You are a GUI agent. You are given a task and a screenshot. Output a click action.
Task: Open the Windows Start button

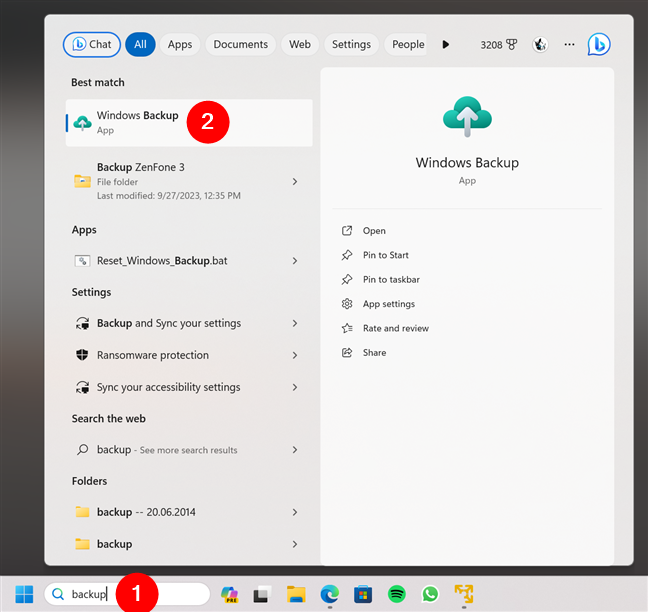tap(24, 594)
